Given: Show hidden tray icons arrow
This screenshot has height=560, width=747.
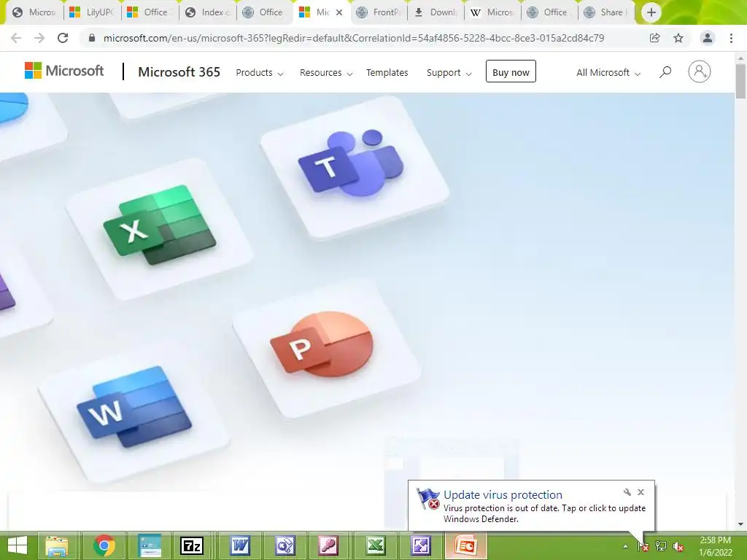Looking at the screenshot, I should tap(625, 546).
